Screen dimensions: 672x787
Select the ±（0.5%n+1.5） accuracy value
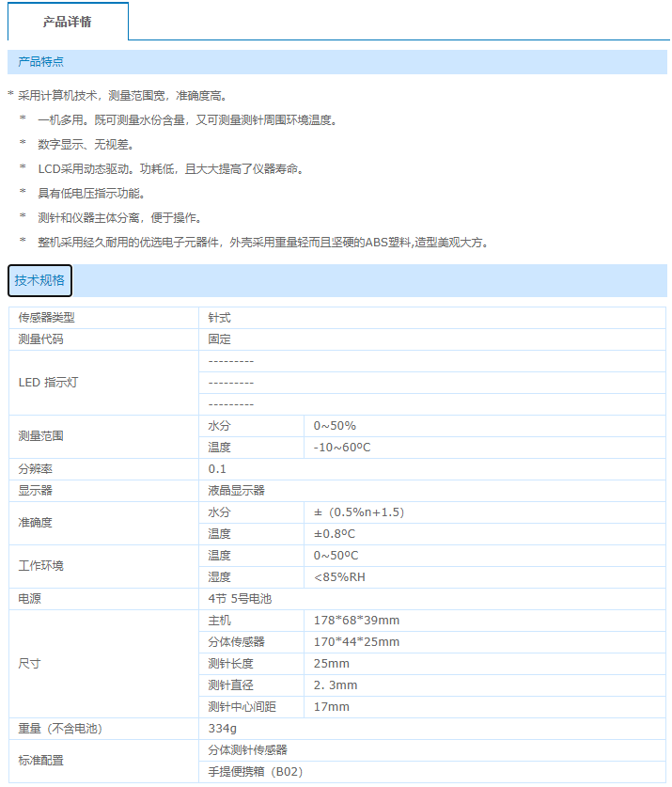coord(359,512)
